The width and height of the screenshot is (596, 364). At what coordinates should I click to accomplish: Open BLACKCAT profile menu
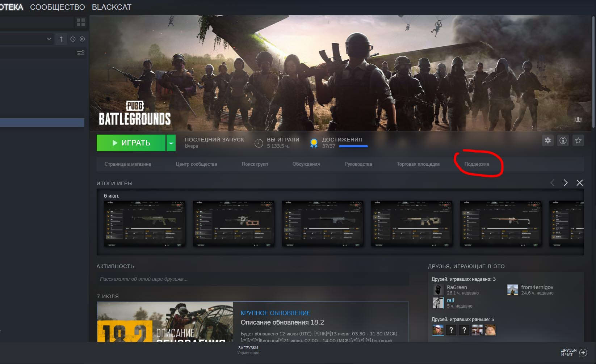(112, 7)
